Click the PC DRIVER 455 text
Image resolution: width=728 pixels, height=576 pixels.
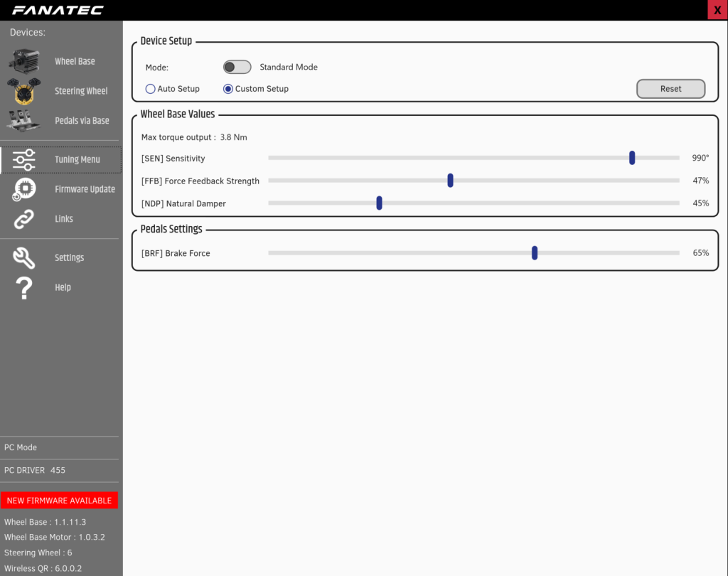[35, 470]
